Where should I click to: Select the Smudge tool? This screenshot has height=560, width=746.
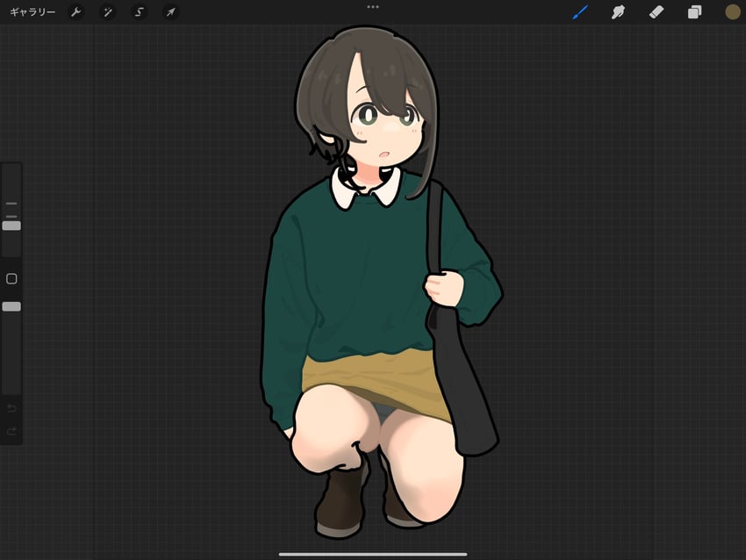click(618, 12)
